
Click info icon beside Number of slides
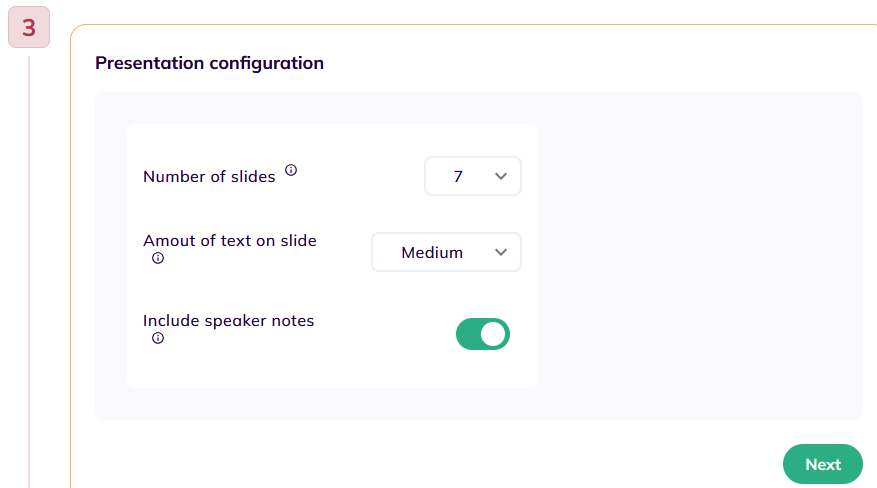pos(291,170)
